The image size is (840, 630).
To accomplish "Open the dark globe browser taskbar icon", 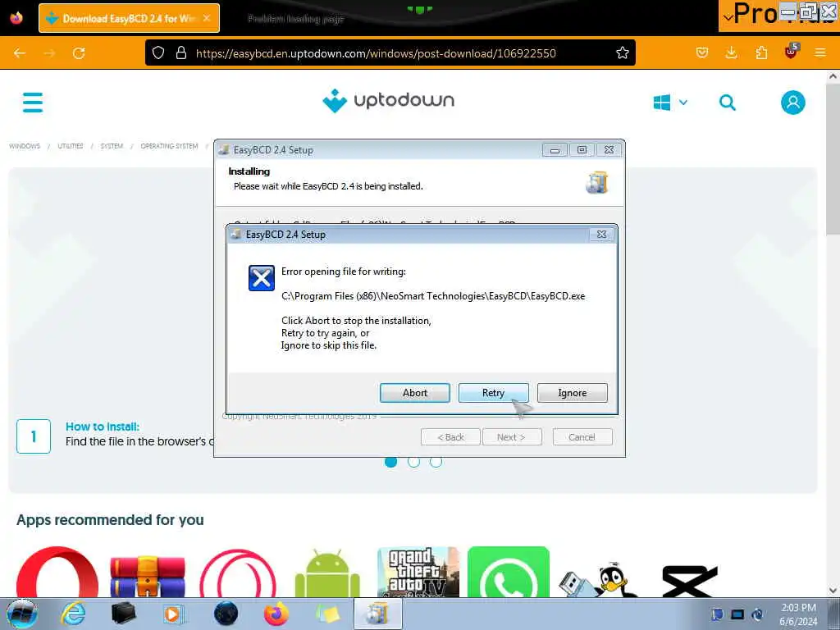I will [x=226, y=614].
